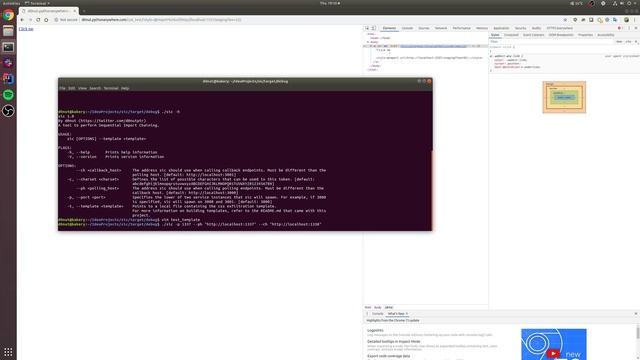Open the terminal Search menu
640x360 pixels.
pos(95,88)
